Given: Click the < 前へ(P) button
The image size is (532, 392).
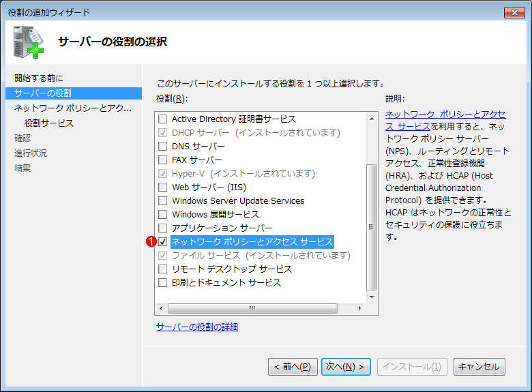Looking at the screenshot, I should (293, 367).
